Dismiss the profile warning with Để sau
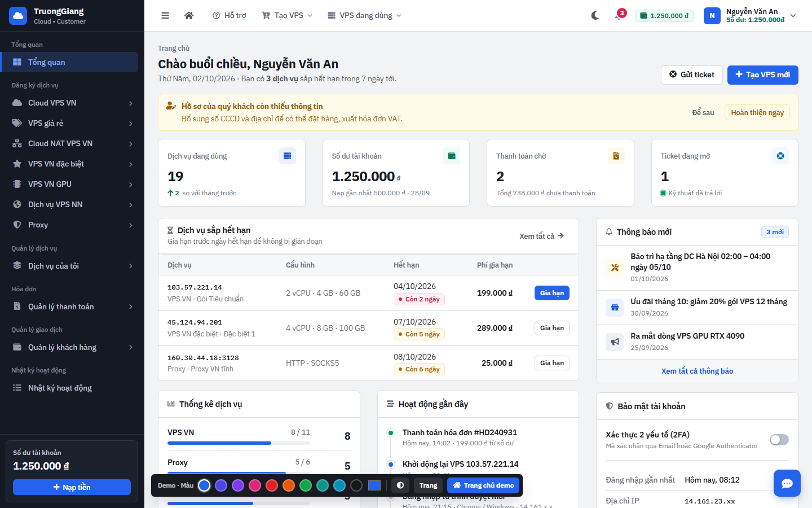 click(703, 112)
